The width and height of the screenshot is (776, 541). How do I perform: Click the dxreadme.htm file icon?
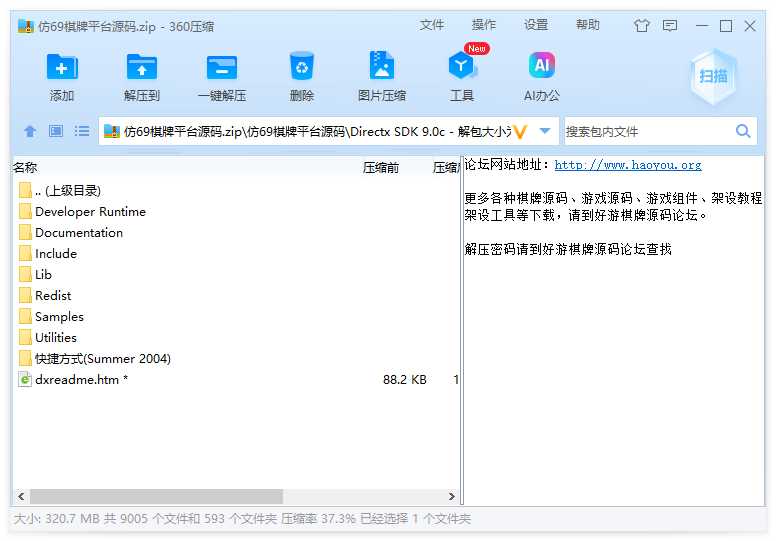[x=25, y=380]
